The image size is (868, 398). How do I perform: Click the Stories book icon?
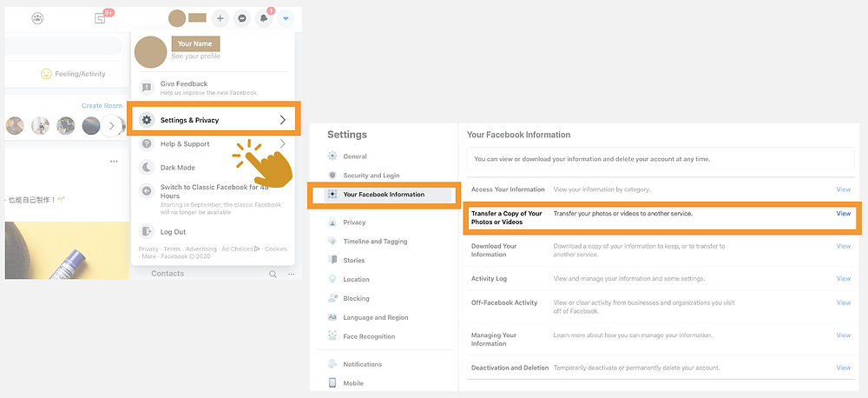[332, 260]
